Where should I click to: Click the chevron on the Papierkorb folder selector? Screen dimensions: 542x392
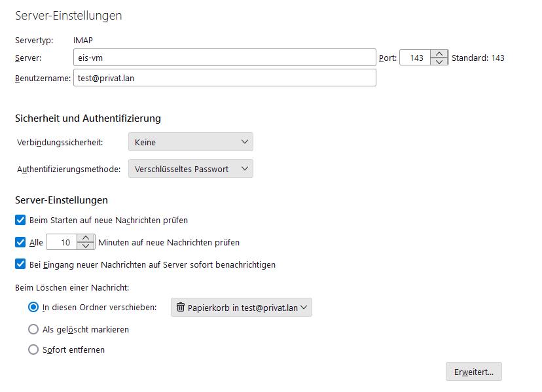pyautogui.click(x=304, y=307)
